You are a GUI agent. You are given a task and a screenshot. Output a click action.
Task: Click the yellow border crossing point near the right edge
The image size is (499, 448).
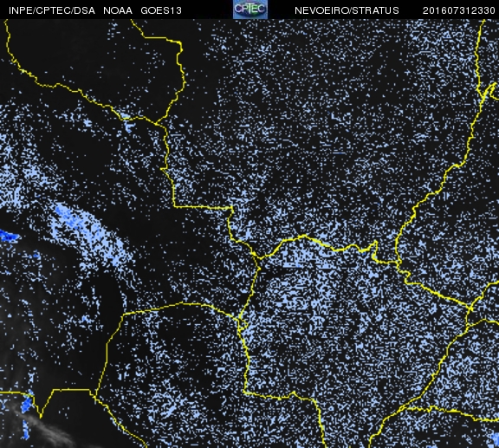(470, 308)
